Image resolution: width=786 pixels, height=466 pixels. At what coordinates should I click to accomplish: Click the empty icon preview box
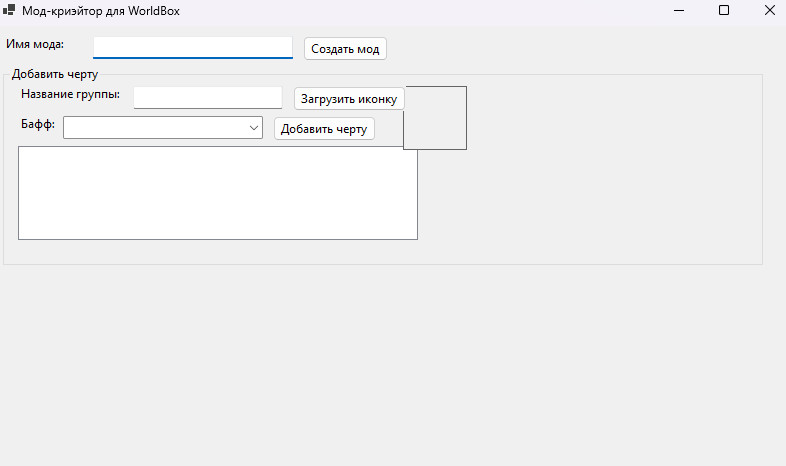(436, 118)
